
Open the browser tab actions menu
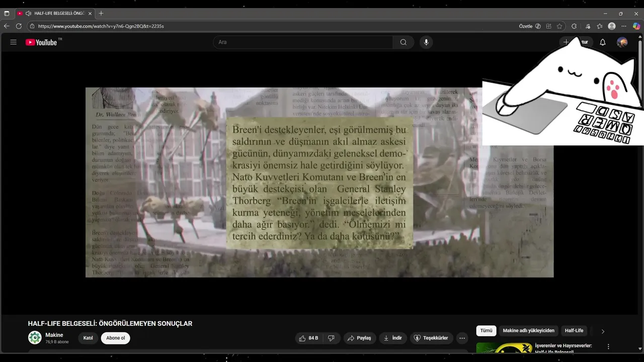pyautogui.click(x=7, y=14)
